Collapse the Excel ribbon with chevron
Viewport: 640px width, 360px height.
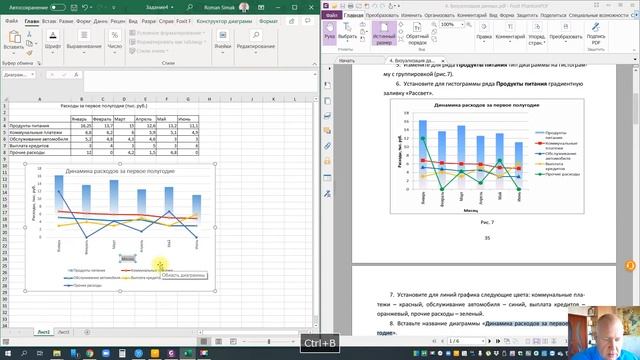coord(314,64)
